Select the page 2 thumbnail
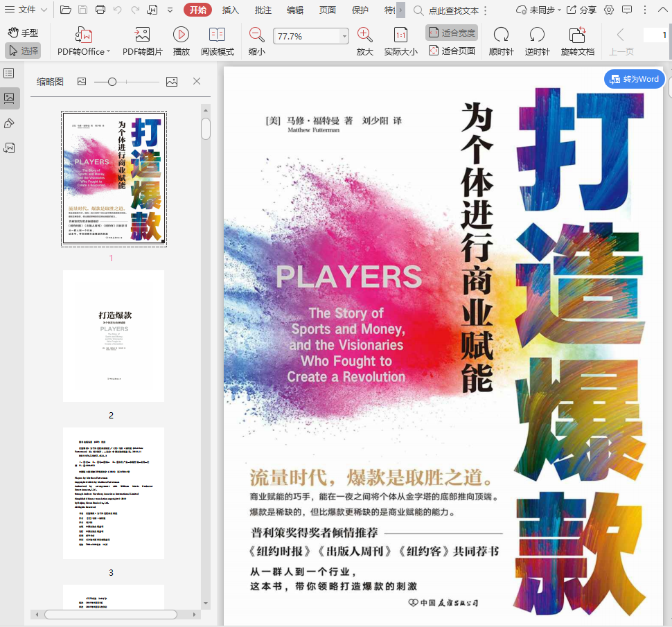This screenshot has width=672, height=627. [114, 336]
